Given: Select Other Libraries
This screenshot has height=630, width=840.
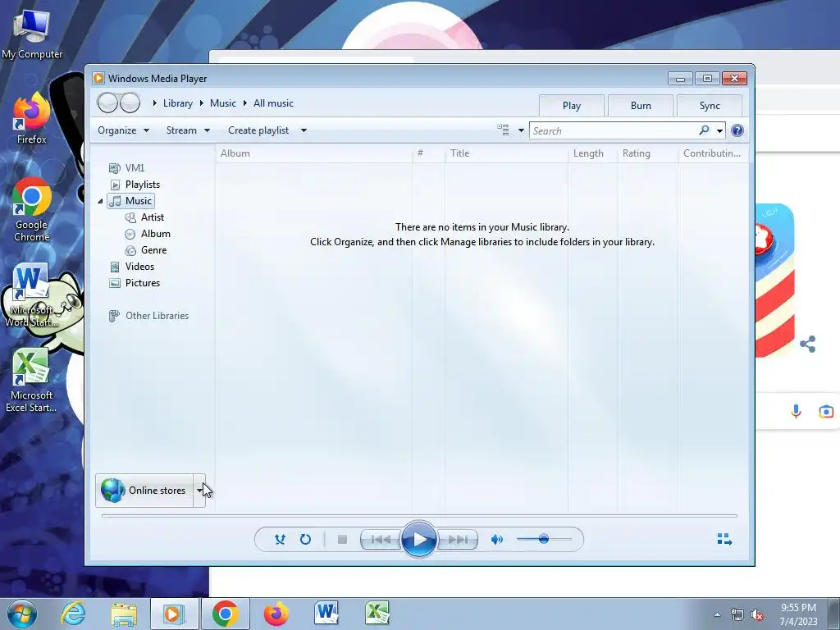Looking at the screenshot, I should tap(148, 316).
